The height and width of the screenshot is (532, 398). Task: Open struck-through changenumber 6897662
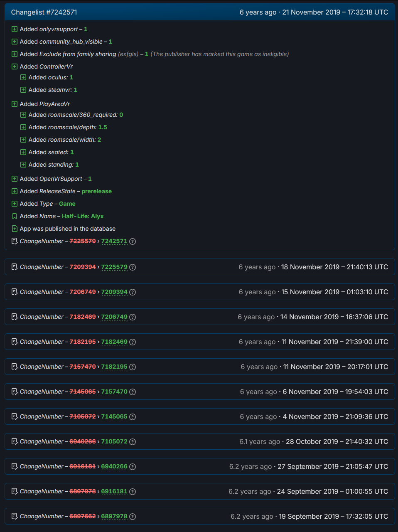83,516
